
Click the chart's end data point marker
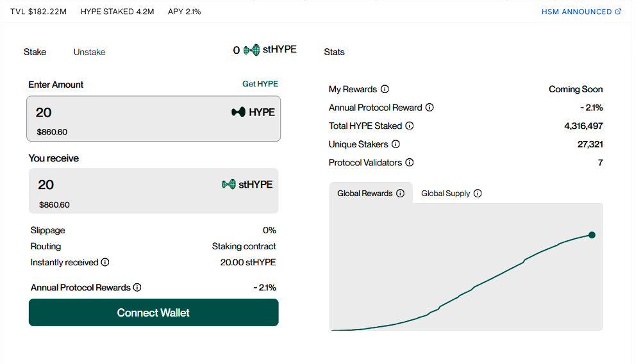tap(592, 235)
